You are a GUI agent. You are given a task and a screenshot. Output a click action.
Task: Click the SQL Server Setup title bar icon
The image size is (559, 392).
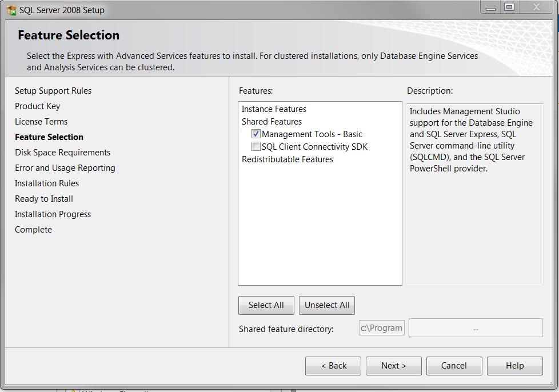click(11, 10)
